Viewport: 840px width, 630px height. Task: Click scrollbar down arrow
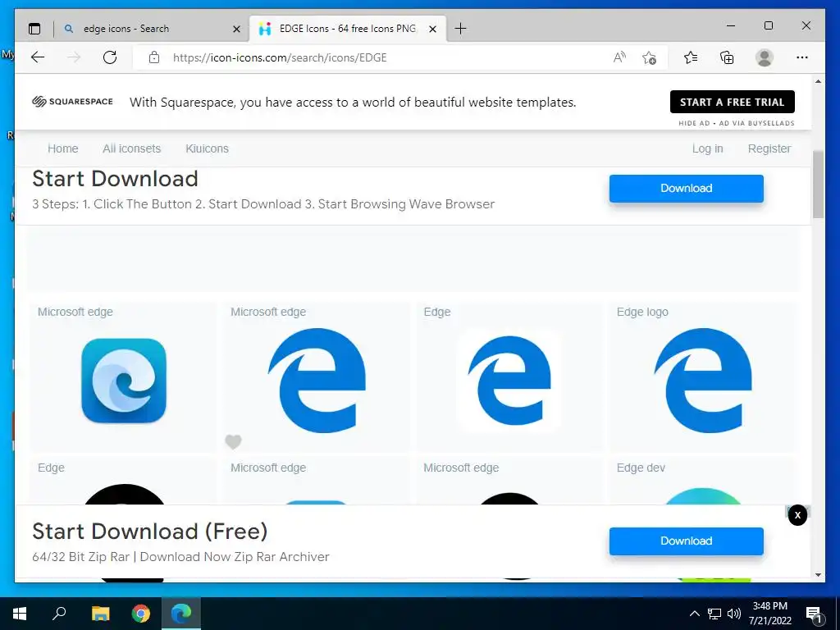point(818,575)
